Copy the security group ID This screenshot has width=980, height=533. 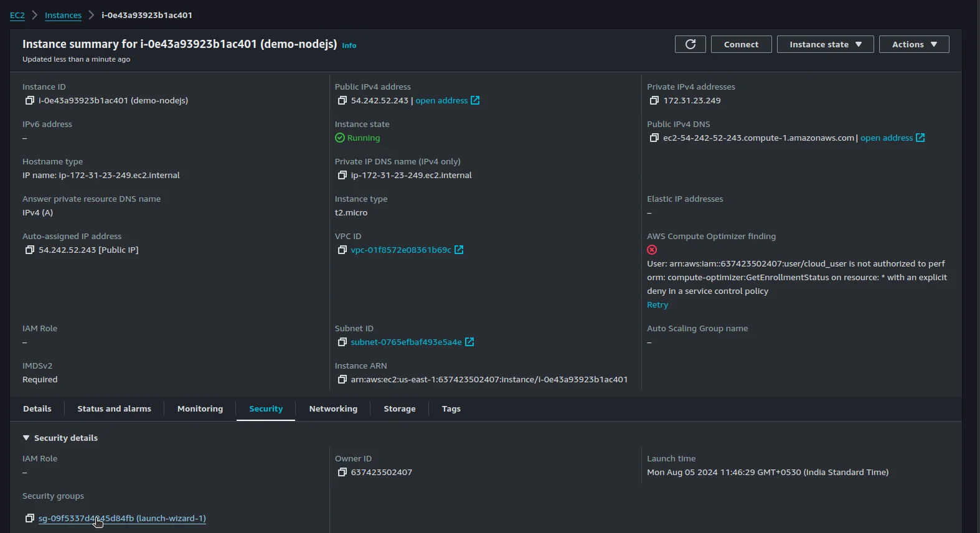coord(29,518)
